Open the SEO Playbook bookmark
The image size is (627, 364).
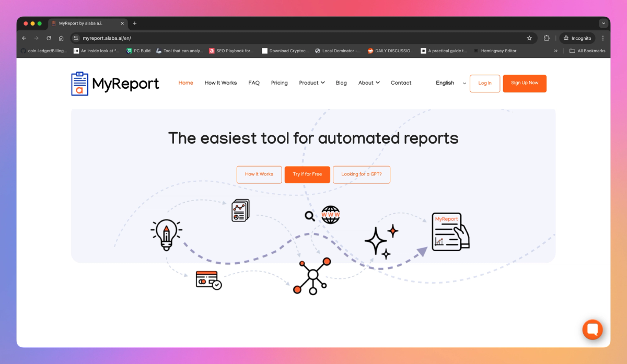point(231,51)
